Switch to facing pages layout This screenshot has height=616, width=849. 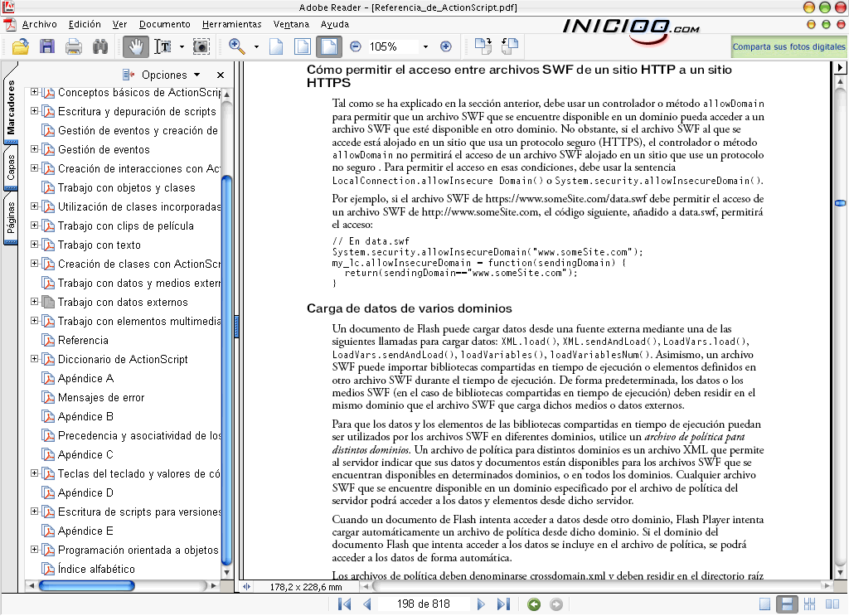click(832, 604)
